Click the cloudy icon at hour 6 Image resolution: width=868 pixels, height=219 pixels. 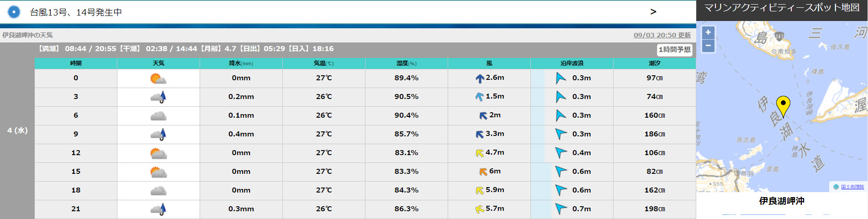pyautogui.click(x=158, y=116)
